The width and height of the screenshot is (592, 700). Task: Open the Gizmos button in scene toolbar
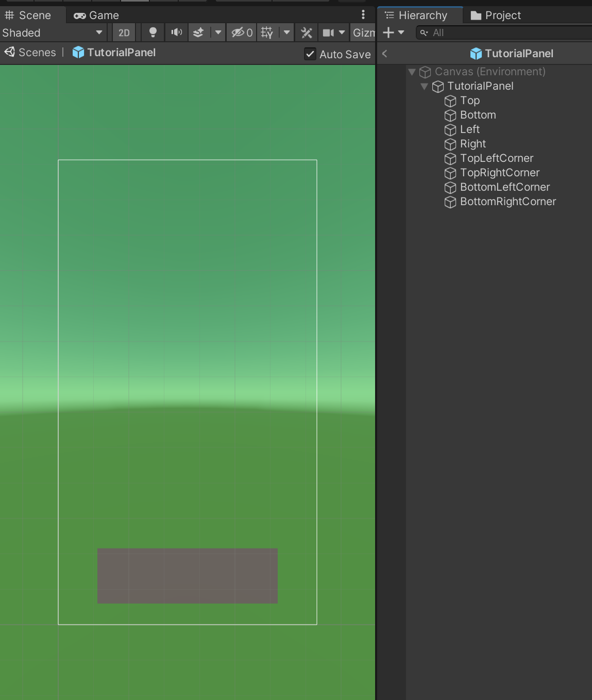[363, 32]
